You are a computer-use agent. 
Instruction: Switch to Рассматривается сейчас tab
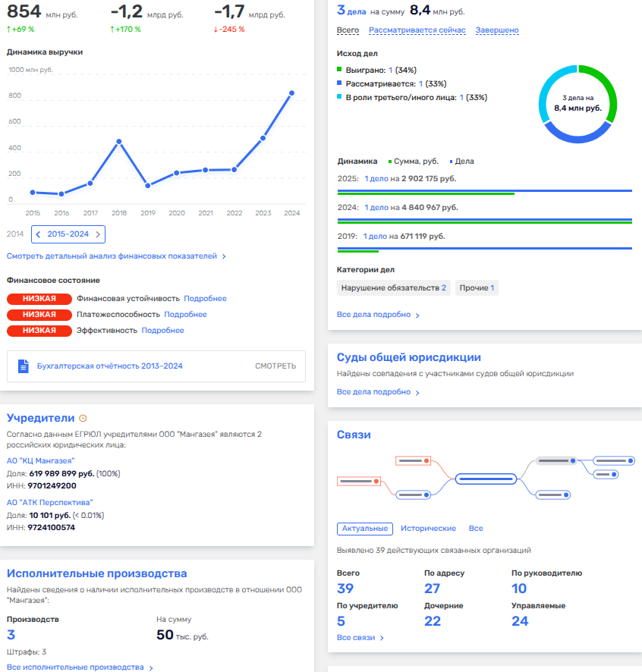417,30
